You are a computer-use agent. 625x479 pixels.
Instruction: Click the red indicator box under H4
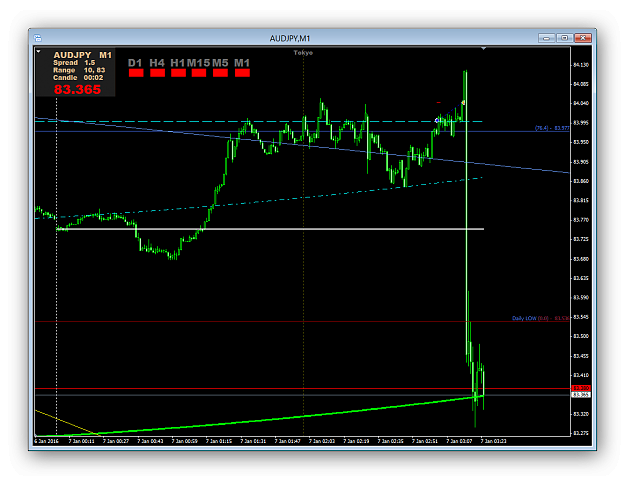click(x=157, y=73)
